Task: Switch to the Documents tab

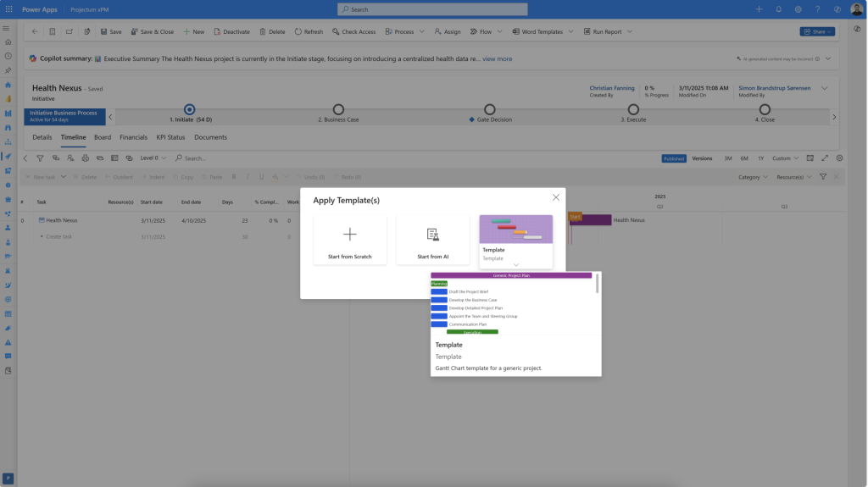Action: (x=210, y=137)
